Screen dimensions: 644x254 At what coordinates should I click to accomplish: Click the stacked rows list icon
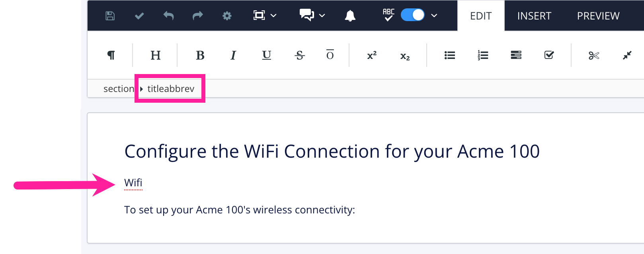pyautogui.click(x=516, y=55)
